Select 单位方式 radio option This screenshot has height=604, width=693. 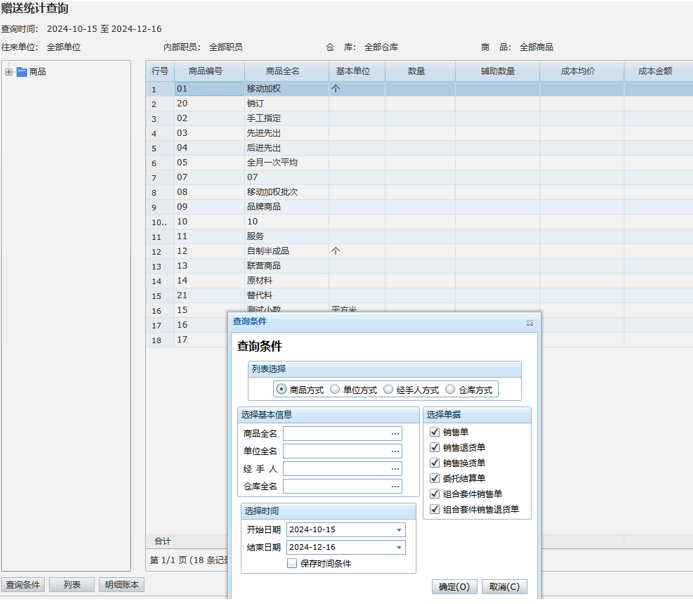[335, 390]
